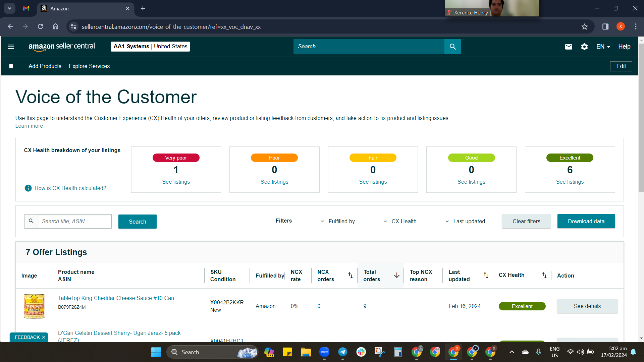The height and width of the screenshot is (362, 644).
Task: Go to the browser home page
Action: tap(56, 26)
